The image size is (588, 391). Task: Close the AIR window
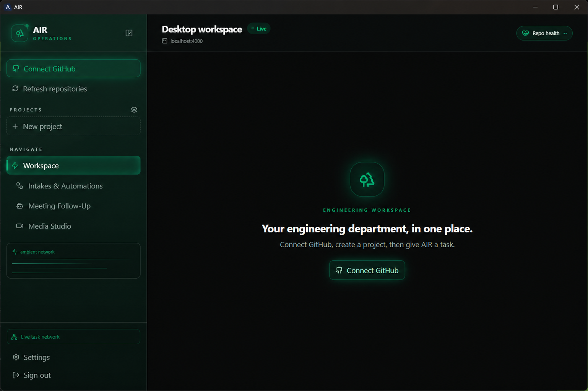tap(577, 7)
